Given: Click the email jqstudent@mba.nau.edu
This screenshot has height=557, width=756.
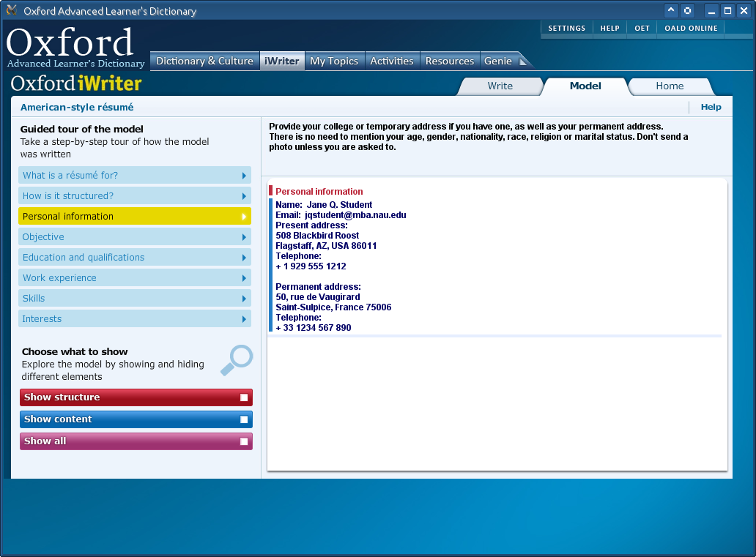Looking at the screenshot, I should [355, 215].
